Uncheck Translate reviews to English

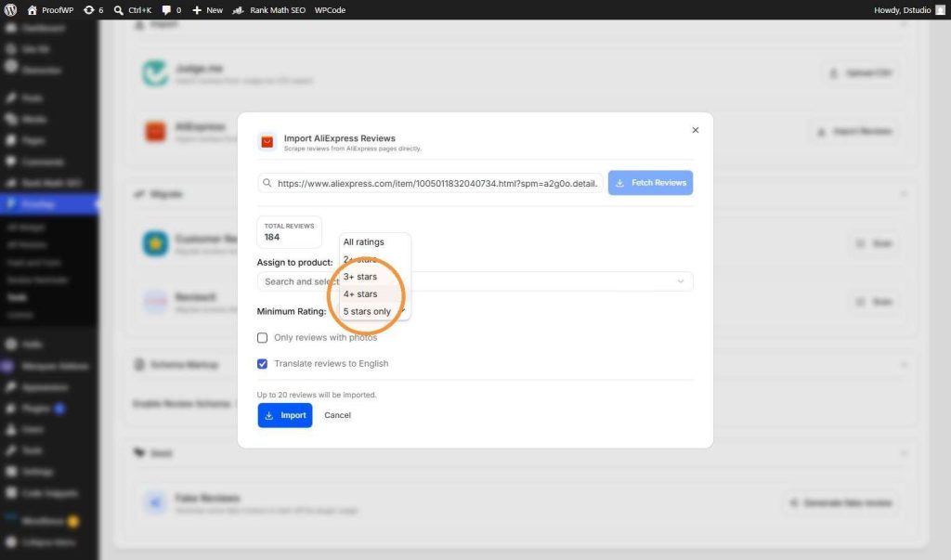click(262, 363)
